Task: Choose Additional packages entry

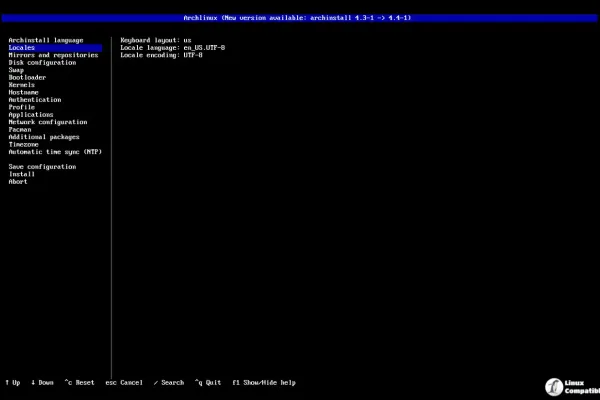Action: (44, 137)
